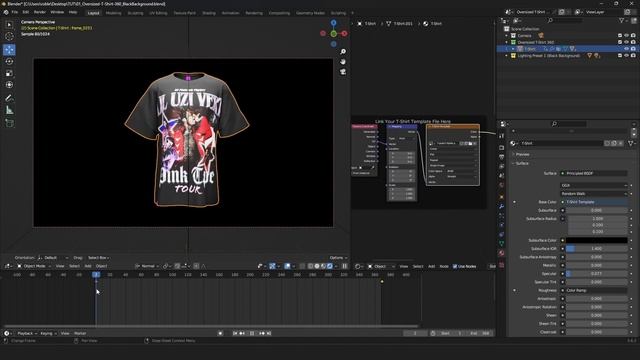
Task: Open the timeline Keying menu
Action: [x=48, y=333]
